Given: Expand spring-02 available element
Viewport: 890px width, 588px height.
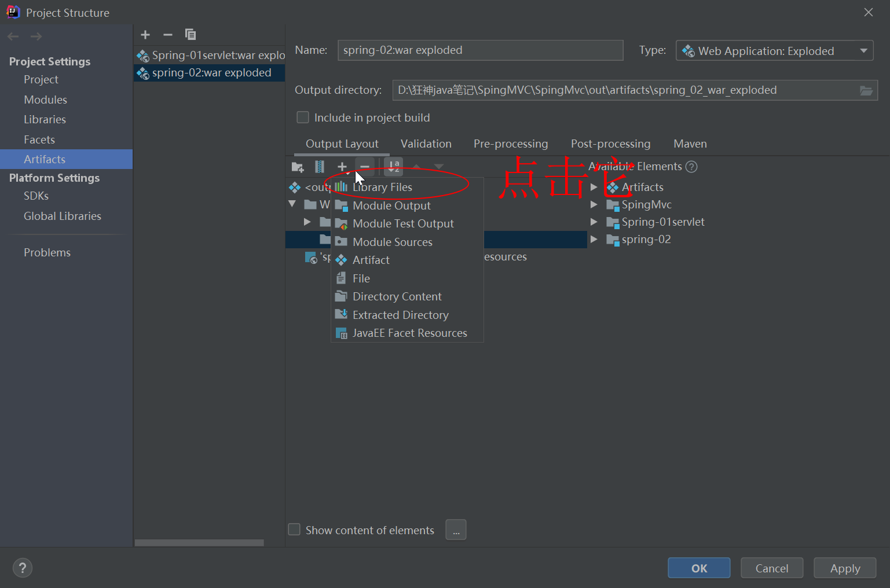Looking at the screenshot, I should tap(594, 240).
